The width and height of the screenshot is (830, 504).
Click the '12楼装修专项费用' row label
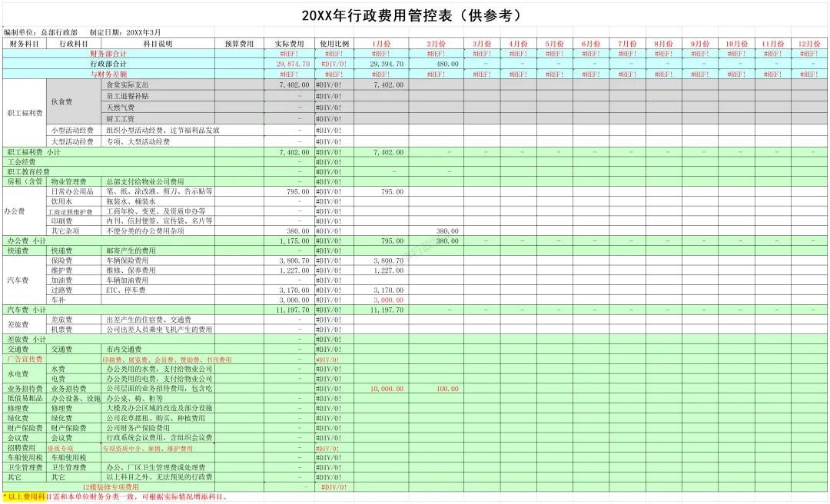click(x=111, y=487)
